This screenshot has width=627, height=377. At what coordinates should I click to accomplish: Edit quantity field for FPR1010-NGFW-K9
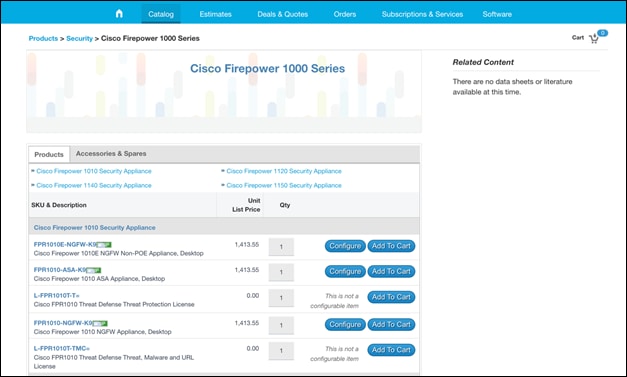tap(281, 325)
